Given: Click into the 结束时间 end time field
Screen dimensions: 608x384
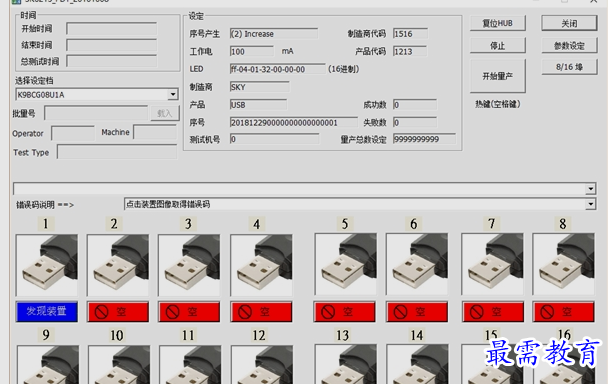Looking at the screenshot, I should (112, 45).
